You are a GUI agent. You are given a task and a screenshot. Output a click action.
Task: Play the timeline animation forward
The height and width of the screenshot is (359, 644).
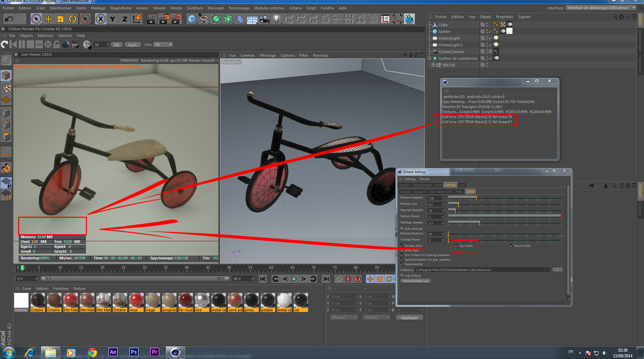(x=294, y=279)
